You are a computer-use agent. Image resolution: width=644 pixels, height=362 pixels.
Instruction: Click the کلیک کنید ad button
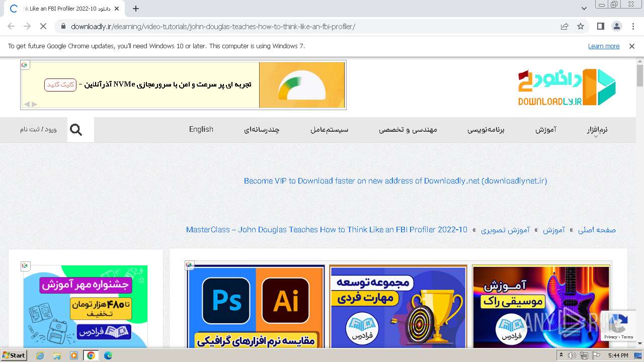[x=60, y=84]
